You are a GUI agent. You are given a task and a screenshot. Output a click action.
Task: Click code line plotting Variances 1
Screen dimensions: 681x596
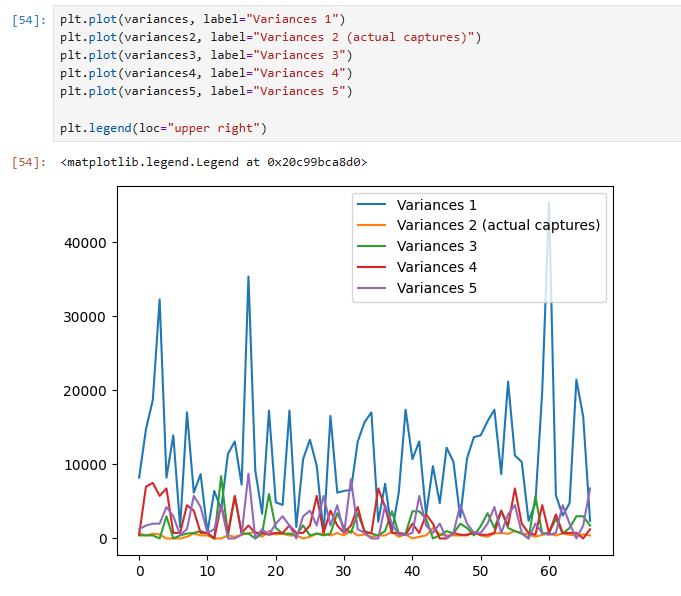pos(202,19)
